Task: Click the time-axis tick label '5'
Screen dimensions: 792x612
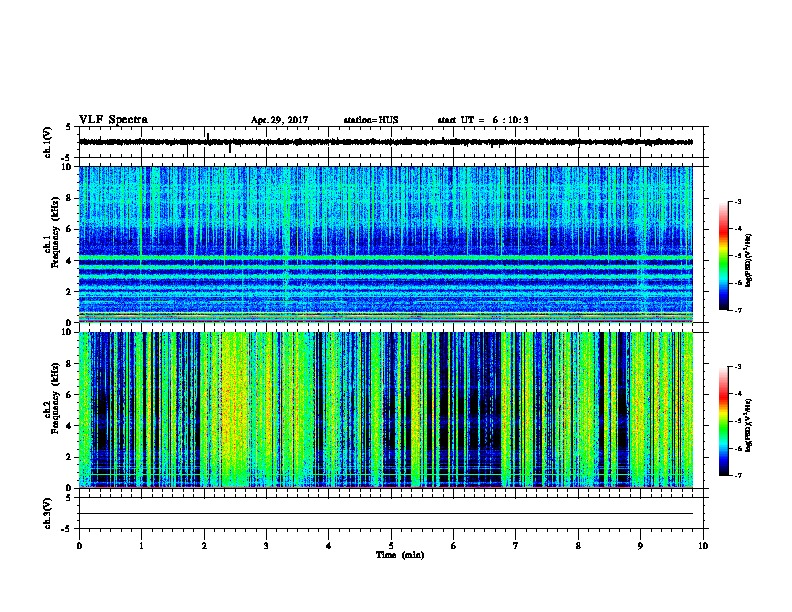Action: point(391,546)
